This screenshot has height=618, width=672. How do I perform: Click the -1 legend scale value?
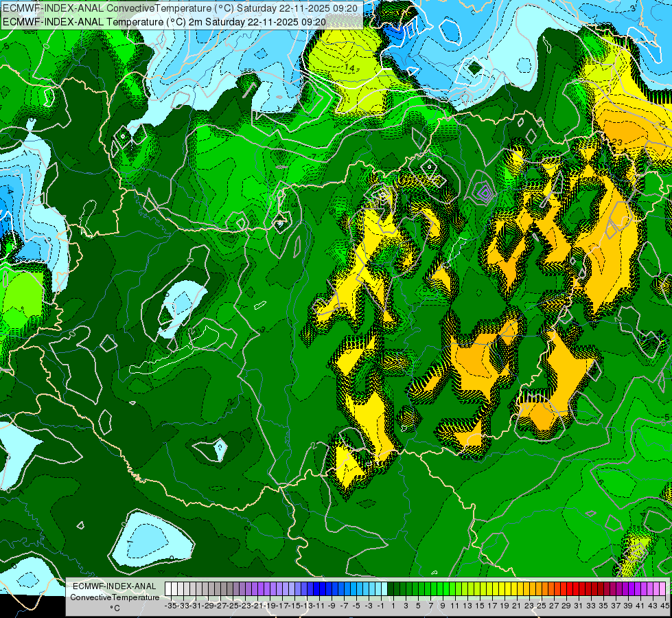[x=380, y=606]
